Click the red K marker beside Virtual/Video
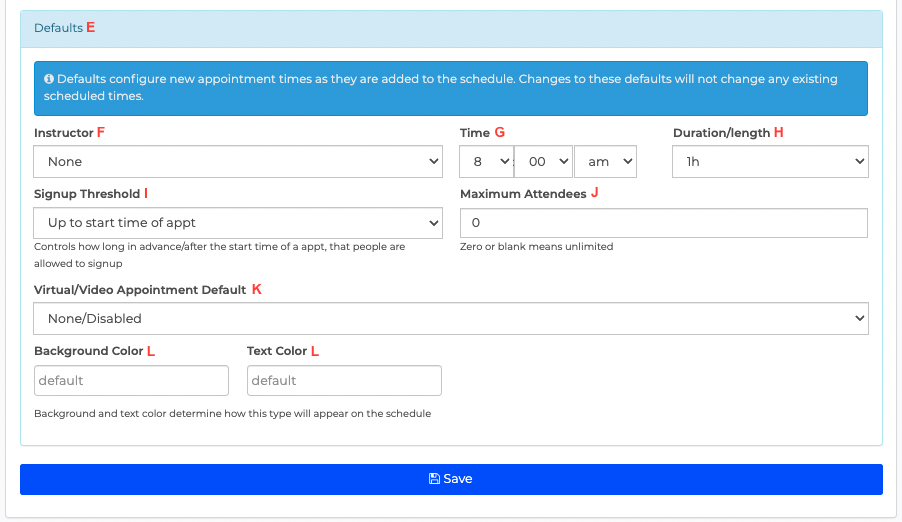The width and height of the screenshot is (902, 522). [x=257, y=289]
